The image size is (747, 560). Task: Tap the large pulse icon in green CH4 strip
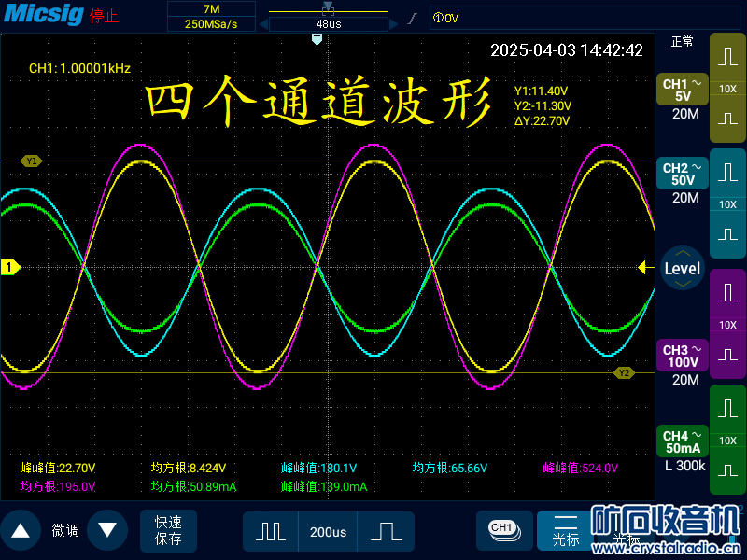tap(727, 408)
